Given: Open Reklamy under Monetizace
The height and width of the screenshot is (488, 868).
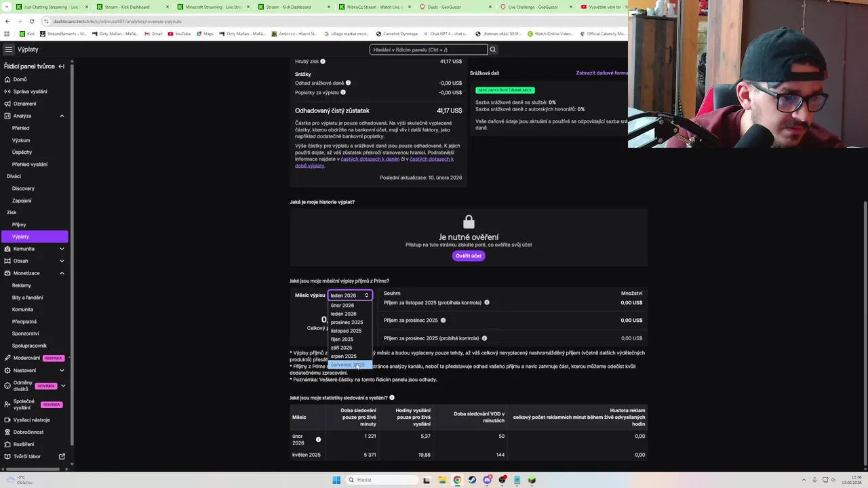Looking at the screenshot, I should 22,285.
